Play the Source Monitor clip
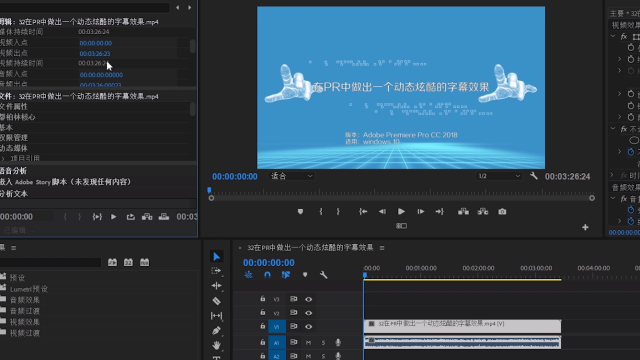640x360 pixels. coord(113,217)
